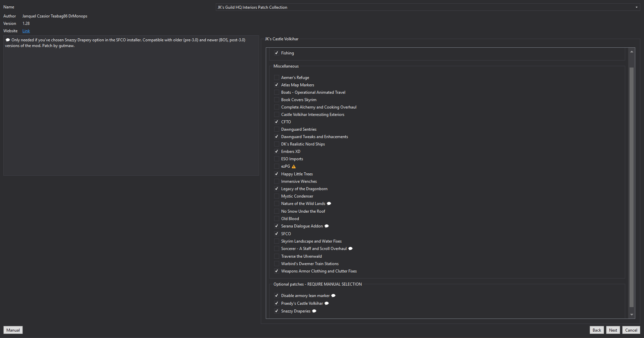Click comment bubble beside Sorcerer Staff and Scroll Overhaul
Screen dimensions: 644x338
[350, 249]
